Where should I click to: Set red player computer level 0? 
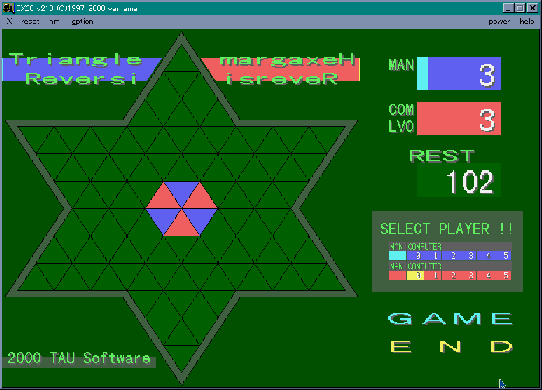click(x=415, y=276)
